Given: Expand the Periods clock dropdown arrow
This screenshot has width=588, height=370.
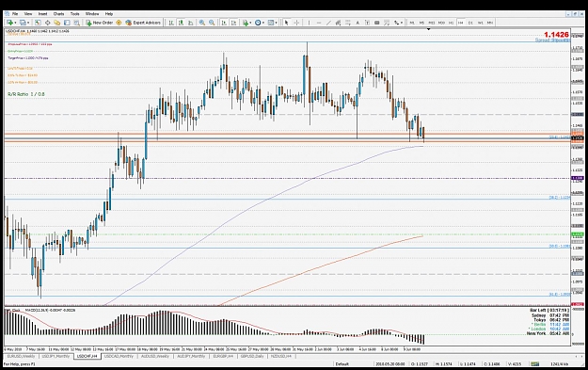Looking at the screenshot, I should point(263,23).
